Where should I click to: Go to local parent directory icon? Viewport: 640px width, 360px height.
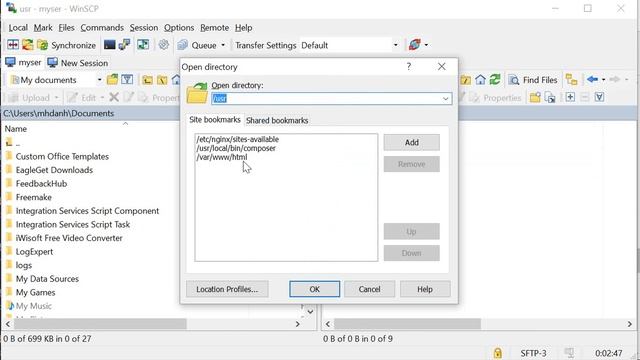(147, 80)
